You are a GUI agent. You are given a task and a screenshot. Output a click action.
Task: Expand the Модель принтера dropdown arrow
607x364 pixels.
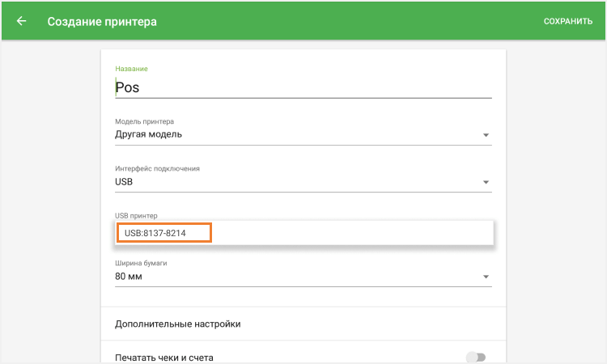coord(486,135)
